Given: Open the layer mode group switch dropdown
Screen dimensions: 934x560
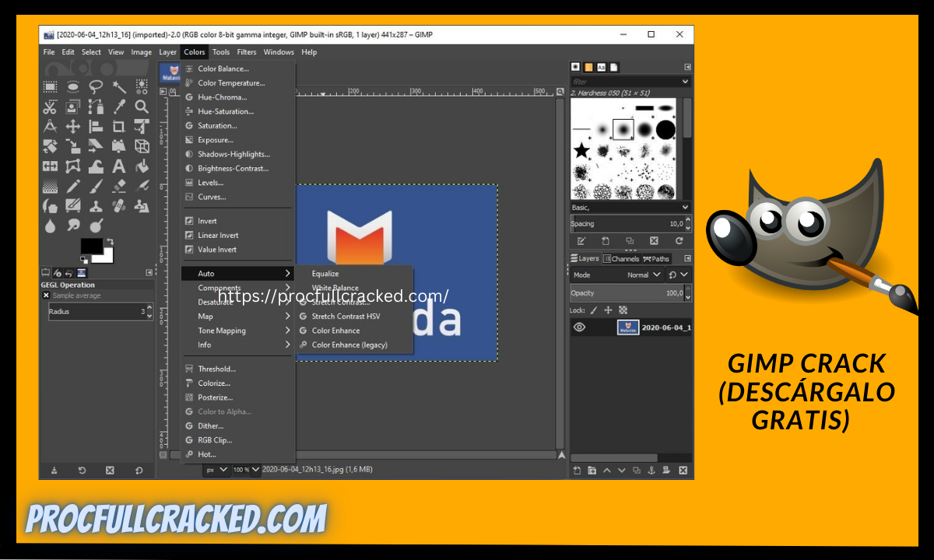Looking at the screenshot, I should (679, 275).
